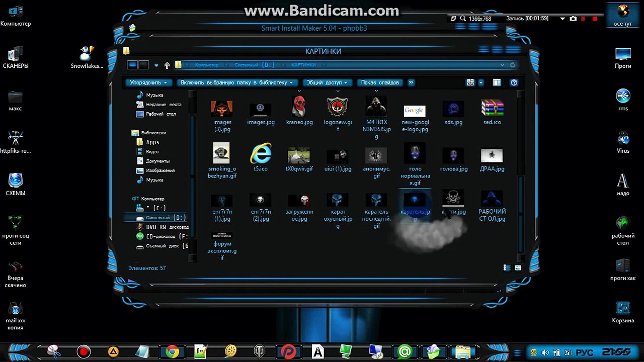Open Видео library in sidebar
The height and width of the screenshot is (362, 644).
click(x=148, y=152)
